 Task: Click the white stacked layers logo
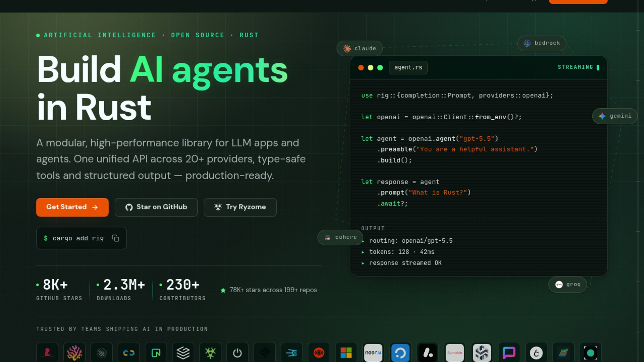coord(183,353)
